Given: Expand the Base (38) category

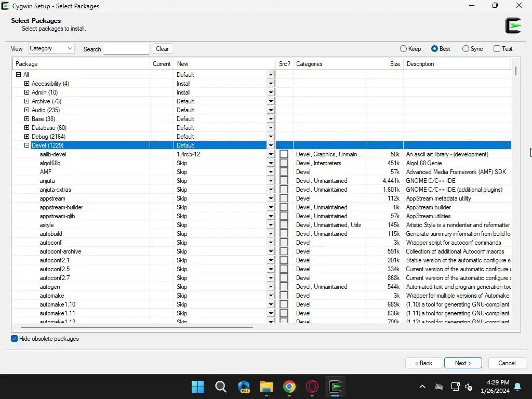Looking at the screenshot, I should pos(27,119).
